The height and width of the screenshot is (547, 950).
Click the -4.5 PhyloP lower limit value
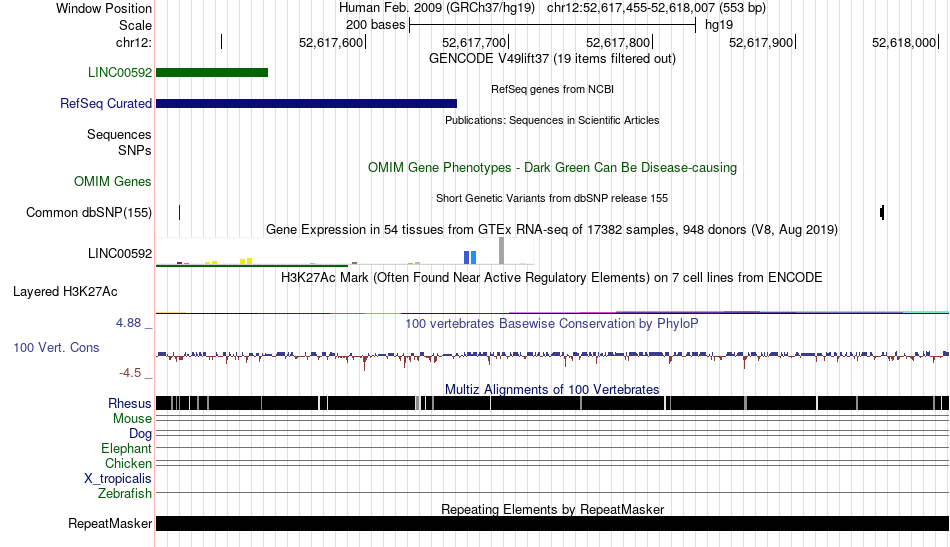coord(130,373)
